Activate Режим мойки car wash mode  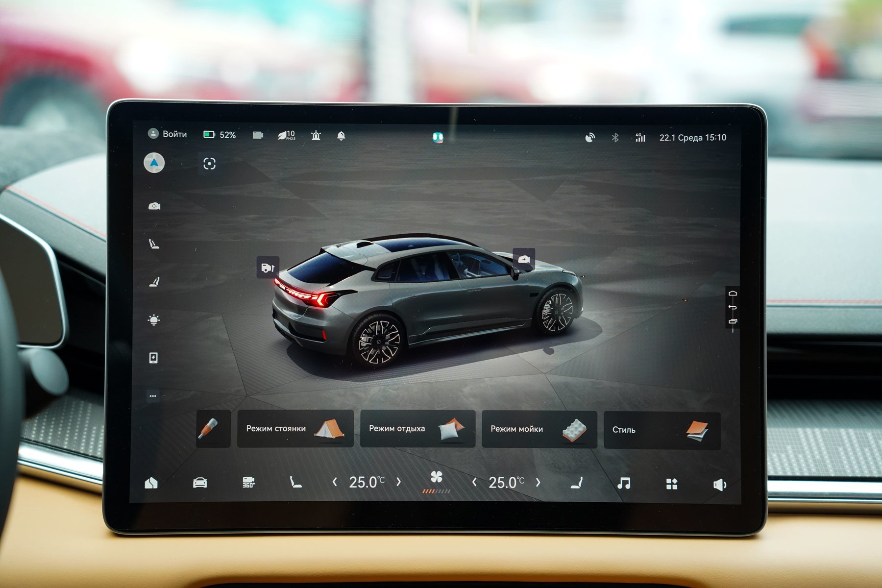[539, 429]
